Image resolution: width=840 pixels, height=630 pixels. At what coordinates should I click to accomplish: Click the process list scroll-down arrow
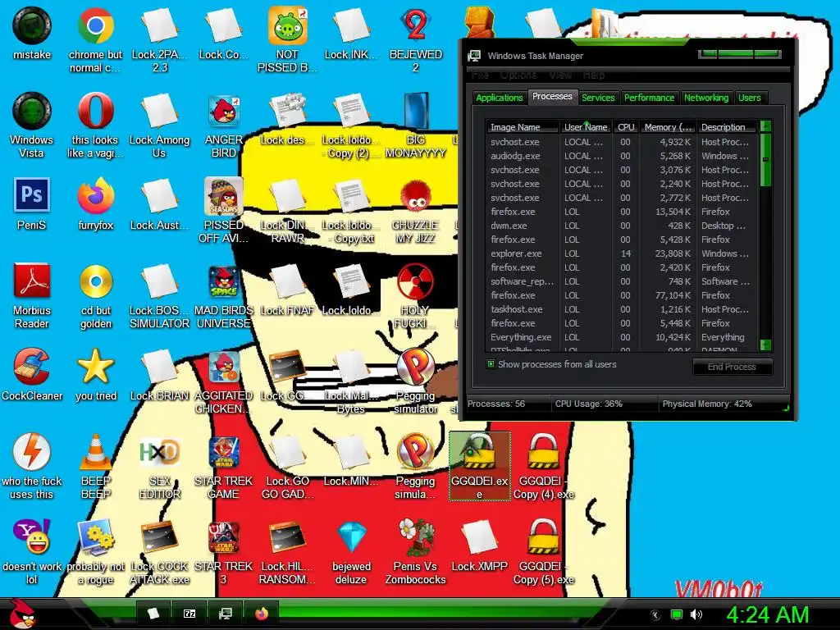coord(765,345)
